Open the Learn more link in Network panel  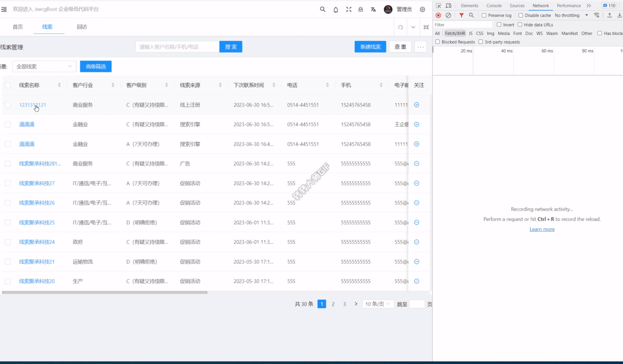pyautogui.click(x=542, y=229)
